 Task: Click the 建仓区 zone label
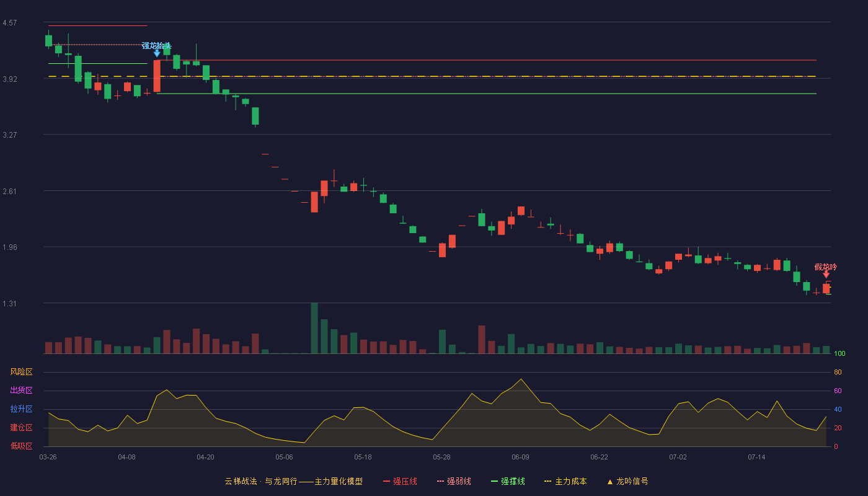(22, 428)
